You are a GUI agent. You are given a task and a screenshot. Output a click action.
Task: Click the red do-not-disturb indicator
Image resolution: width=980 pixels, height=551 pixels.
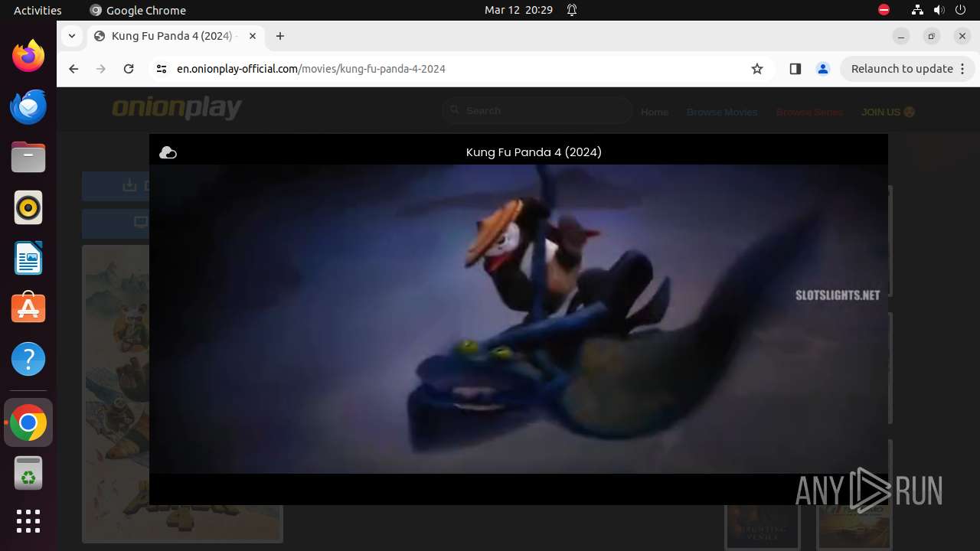click(884, 10)
